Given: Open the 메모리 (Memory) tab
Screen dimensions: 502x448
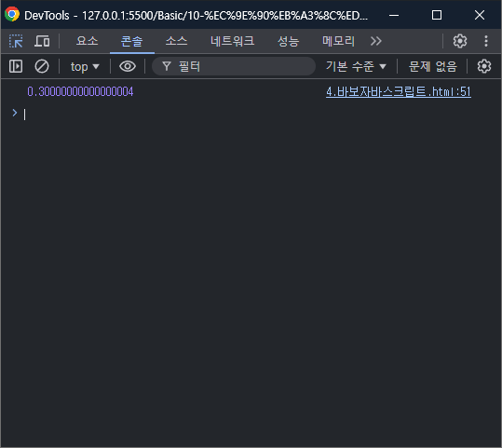Looking at the screenshot, I should pos(338,41).
